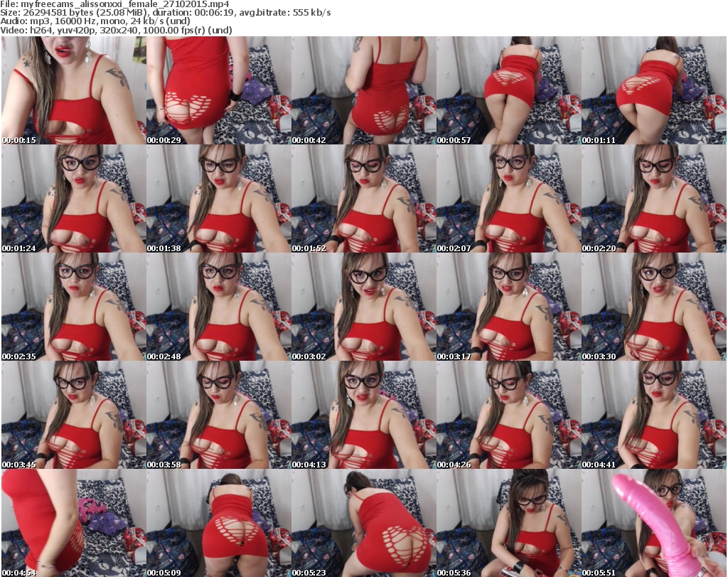Choose the frame marked 00:04:54
The height and width of the screenshot is (577, 728).
(74, 524)
